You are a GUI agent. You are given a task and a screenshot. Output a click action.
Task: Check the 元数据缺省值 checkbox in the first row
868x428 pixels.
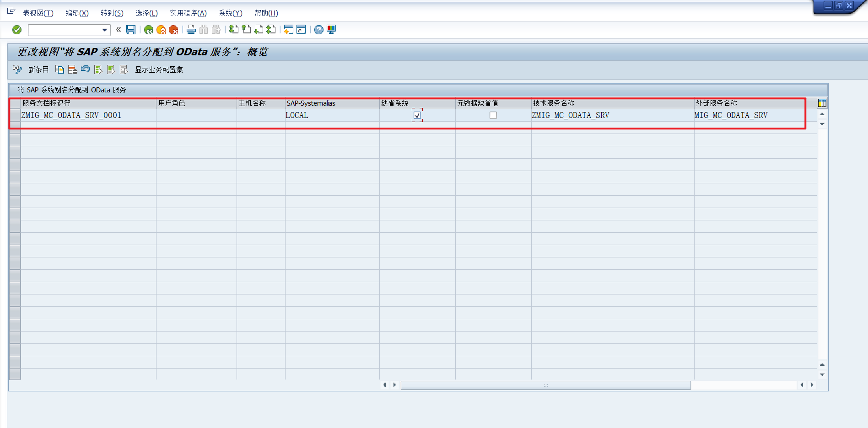[493, 115]
